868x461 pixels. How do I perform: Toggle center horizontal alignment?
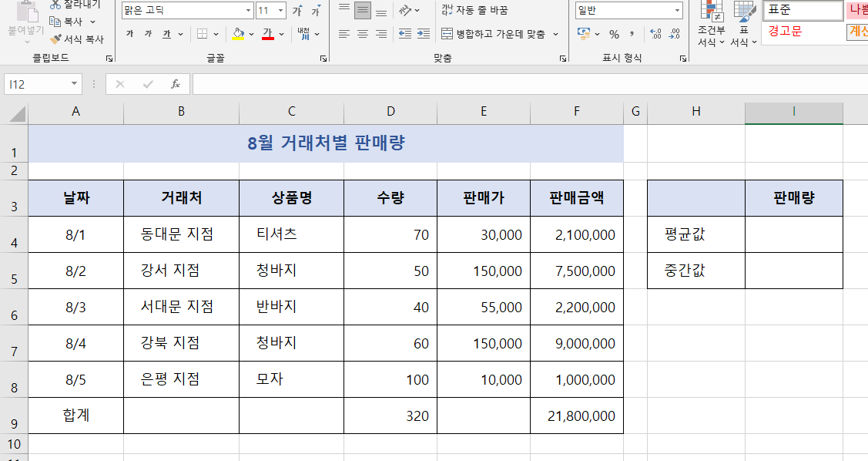pos(363,35)
